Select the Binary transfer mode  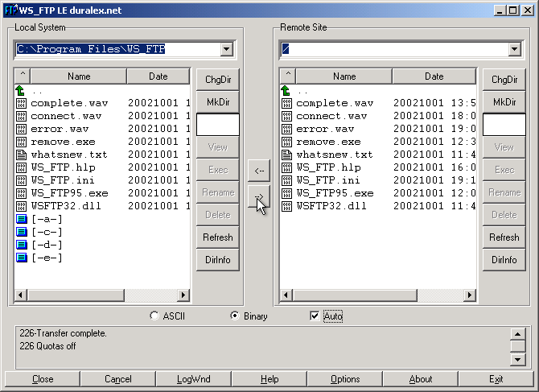[x=235, y=316]
